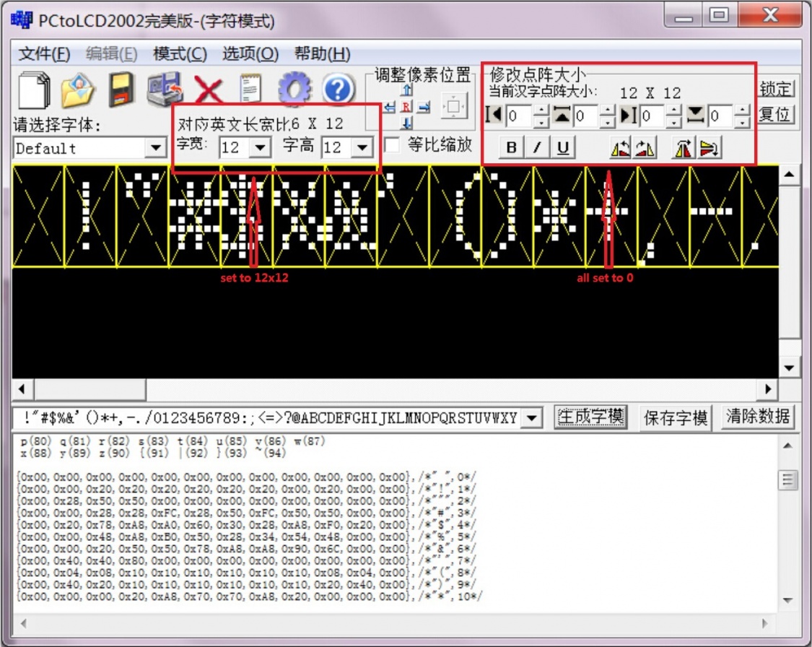Viewport: 812px width, 647px height.
Task: Toggle Underline with the U button
Action: (x=563, y=148)
